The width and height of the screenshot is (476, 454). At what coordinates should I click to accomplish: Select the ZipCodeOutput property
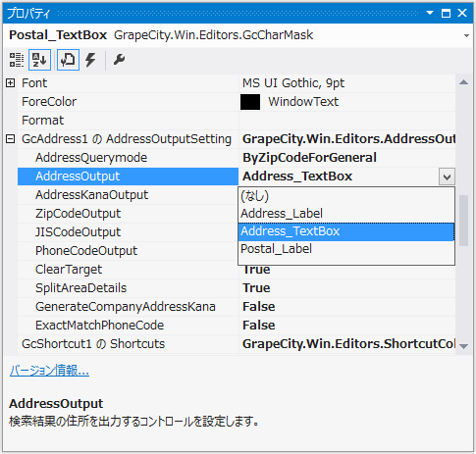click(x=128, y=214)
